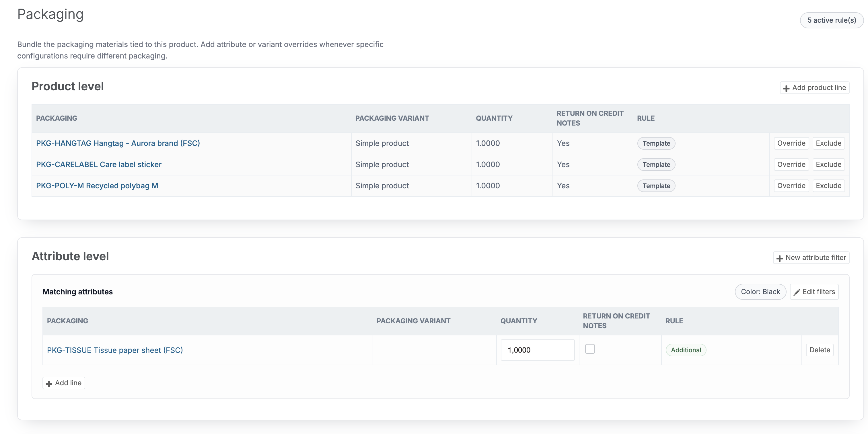Open PKG-TISSUE Tissue paper sheet link
Viewport: 868px width, 434px height.
tap(115, 350)
